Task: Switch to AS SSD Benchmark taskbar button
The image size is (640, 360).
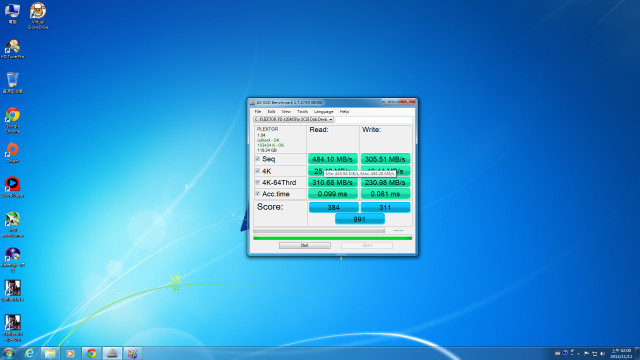Action: tap(112, 353)
